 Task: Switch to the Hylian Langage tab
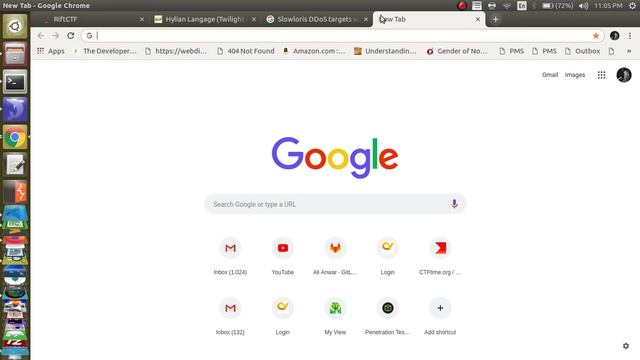[204, 19]
